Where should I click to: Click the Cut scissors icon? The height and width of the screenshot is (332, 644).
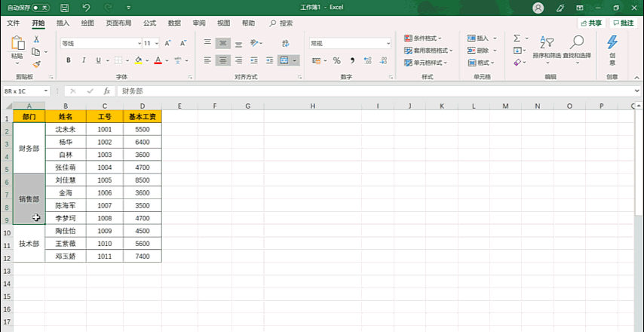point(36,39)
